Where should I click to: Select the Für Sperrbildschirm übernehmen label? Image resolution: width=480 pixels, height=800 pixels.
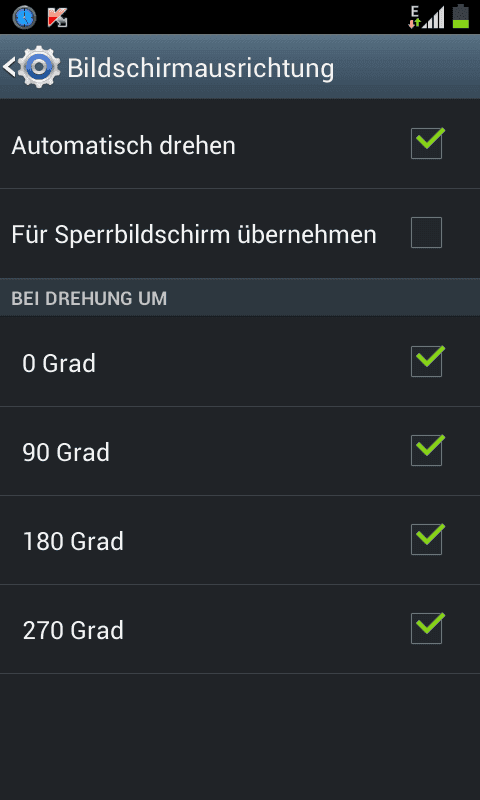(x=194, y=235)
